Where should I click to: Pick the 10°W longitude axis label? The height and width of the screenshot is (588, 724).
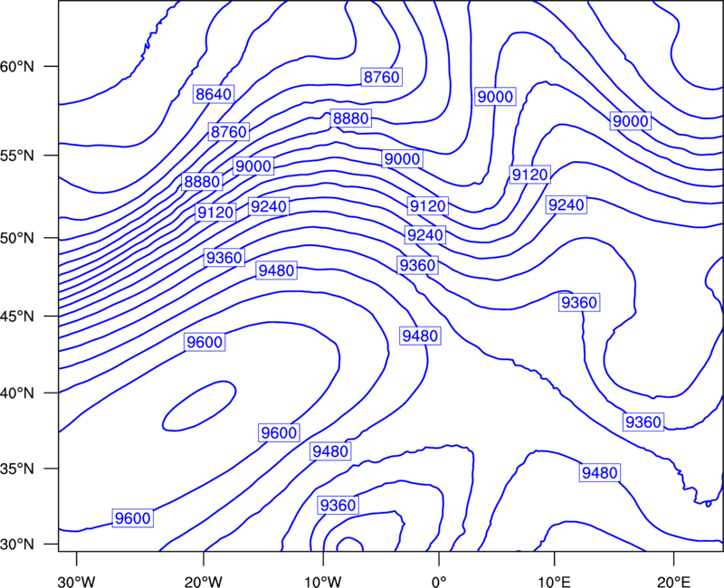coord(323,582)
